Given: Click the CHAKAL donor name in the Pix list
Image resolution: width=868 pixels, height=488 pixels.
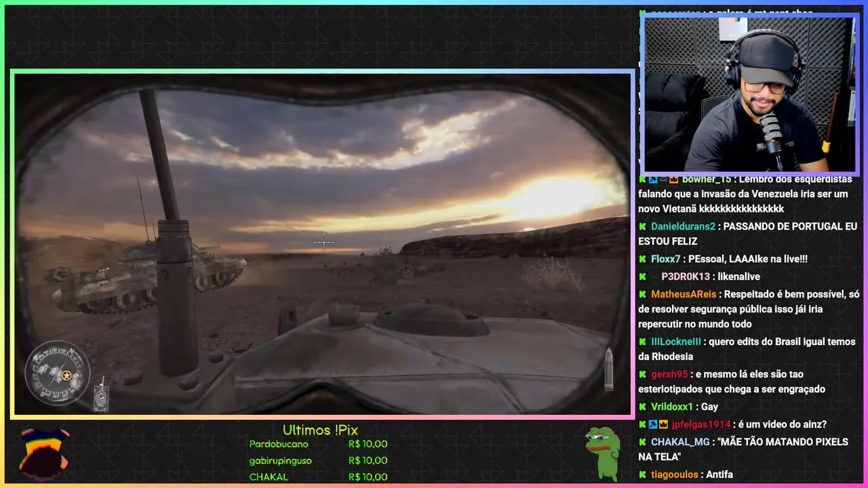Looking at the screenshot, I should pyautogui.click(x=269, y=476).
